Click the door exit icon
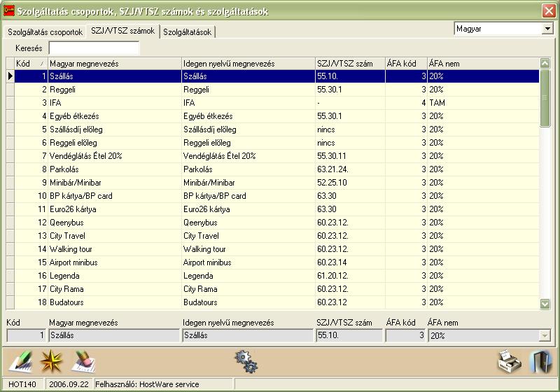 (540, 362)
